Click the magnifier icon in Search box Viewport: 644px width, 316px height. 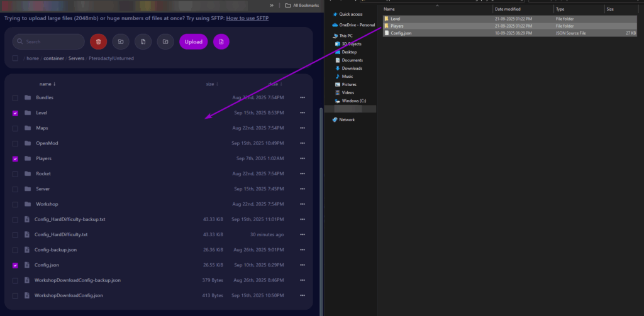point(20,42)
